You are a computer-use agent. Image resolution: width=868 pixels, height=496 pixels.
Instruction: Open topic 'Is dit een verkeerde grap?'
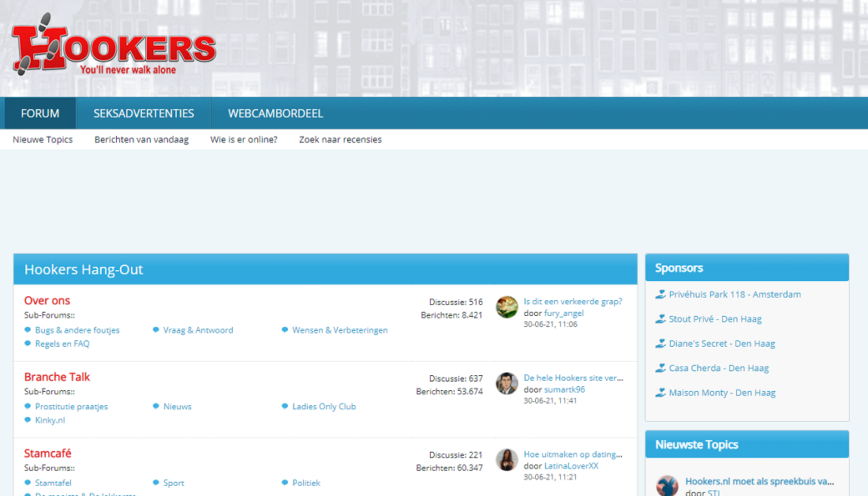click(x=573, y=302)
